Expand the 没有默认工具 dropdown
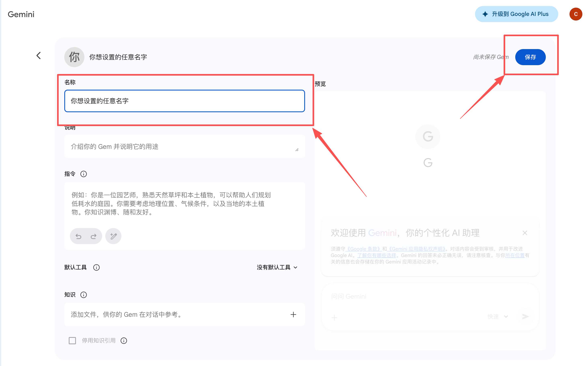Viewport: 588px width, 366px height. [277, 267]
